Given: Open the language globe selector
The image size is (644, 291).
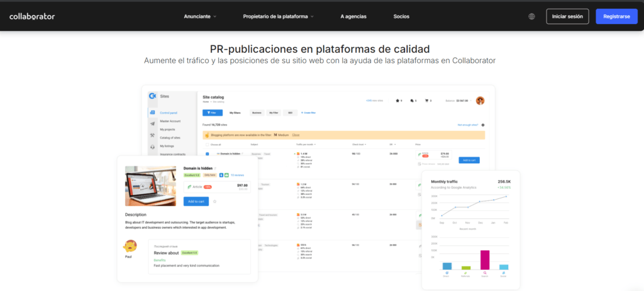Looking at the screenshot, I should [x=531, y=16].
